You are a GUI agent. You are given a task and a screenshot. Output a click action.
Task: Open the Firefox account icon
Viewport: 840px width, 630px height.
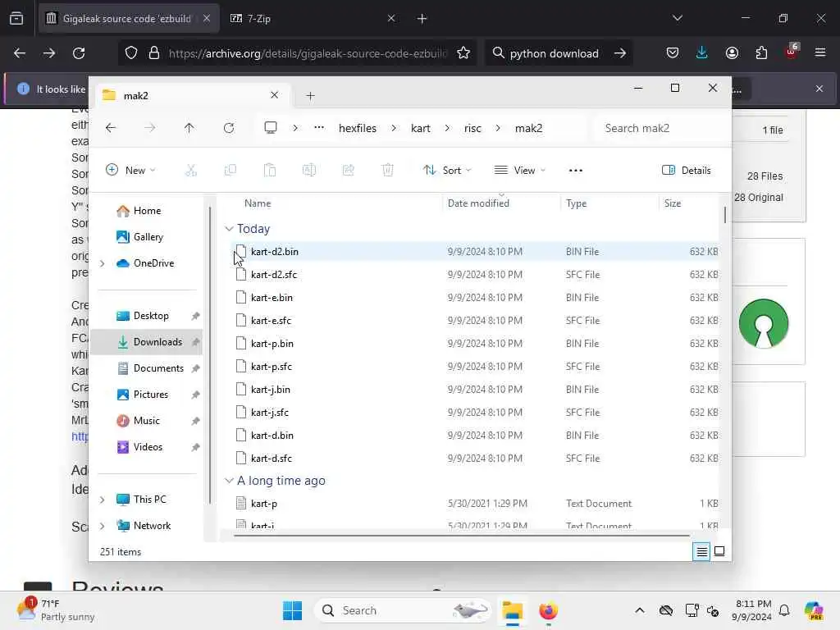(x=732, y=53)
